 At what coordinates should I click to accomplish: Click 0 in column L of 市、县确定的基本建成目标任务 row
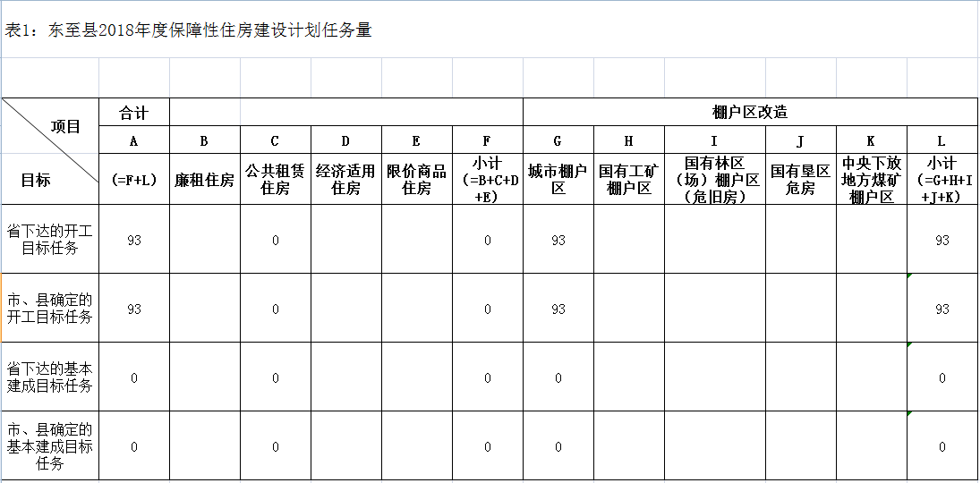point(942,446)
